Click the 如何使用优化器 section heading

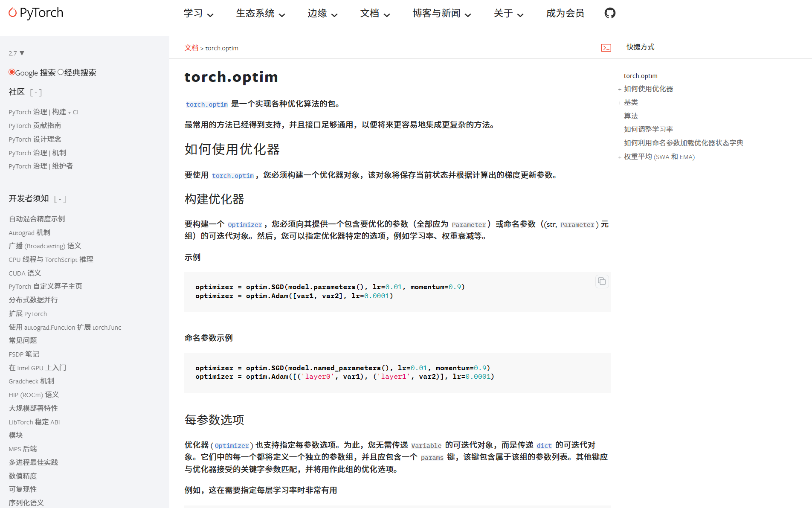click(x=232, y=149)
